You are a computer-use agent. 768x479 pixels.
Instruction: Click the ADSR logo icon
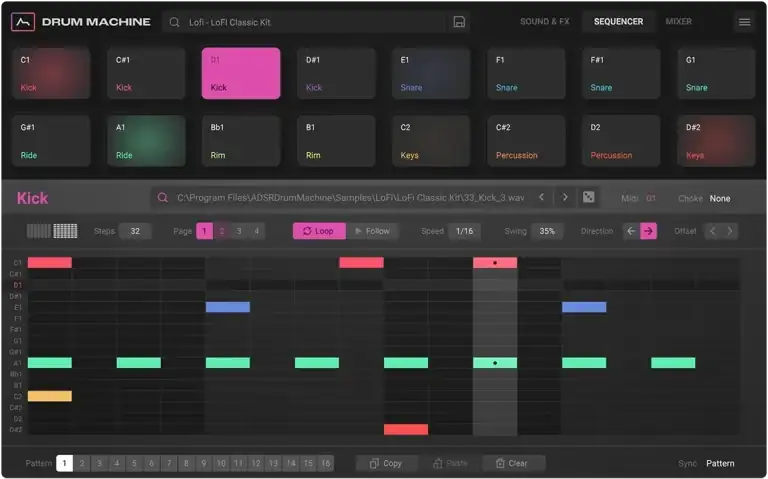23,22
